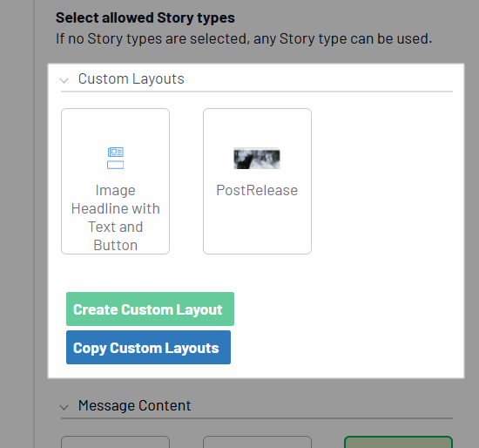
Task: Open the PostRelease preview thumbnail image
Action: coord(257,158)
